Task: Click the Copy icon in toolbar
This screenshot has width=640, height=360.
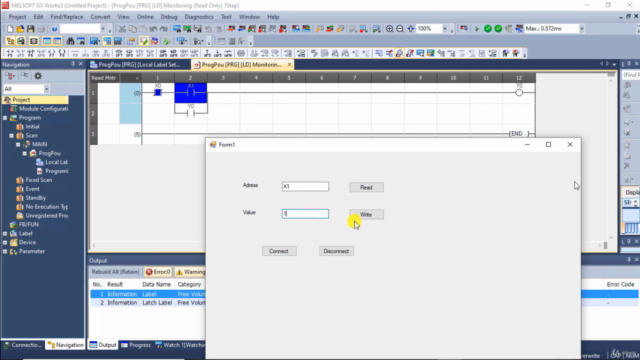Action: 133,29
